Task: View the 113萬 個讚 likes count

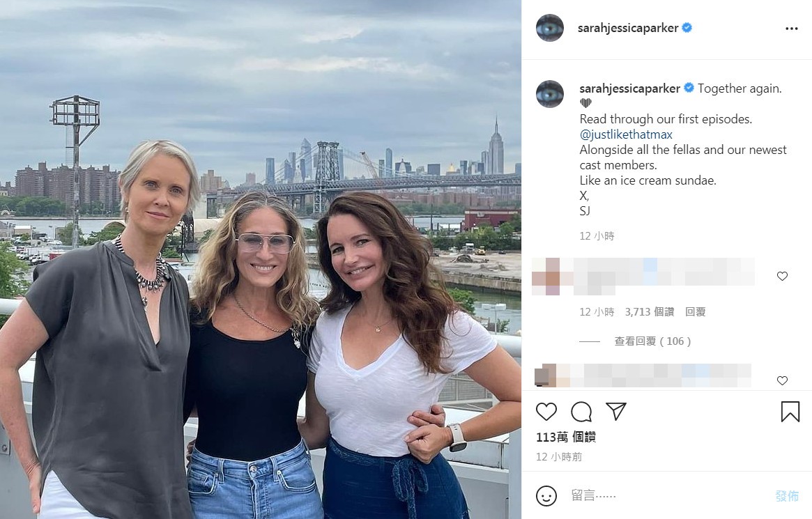Action: (x=565, y=437)
